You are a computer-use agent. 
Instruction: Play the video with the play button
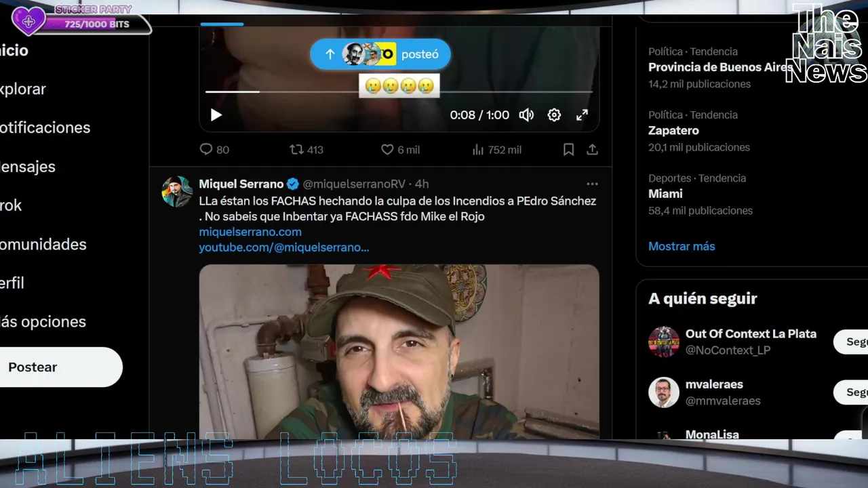(x=216, y=115)
